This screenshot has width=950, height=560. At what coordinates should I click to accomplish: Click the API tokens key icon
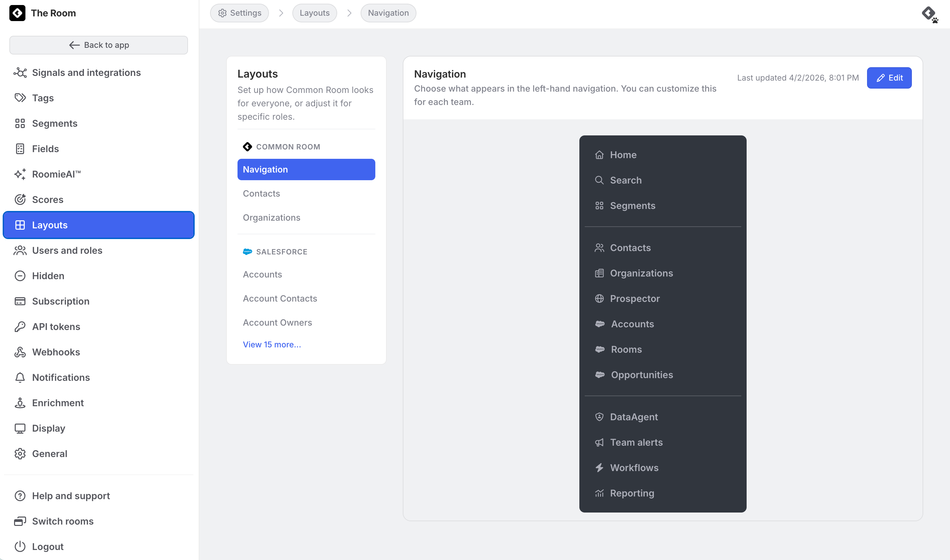tap(20, 326)
